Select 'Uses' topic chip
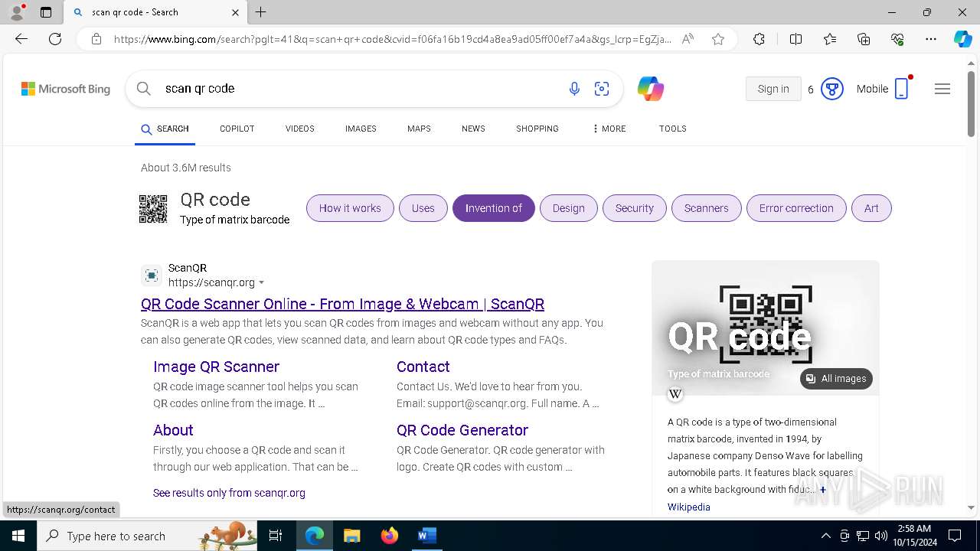Viewport: 980px width, 551px height. 423,208
